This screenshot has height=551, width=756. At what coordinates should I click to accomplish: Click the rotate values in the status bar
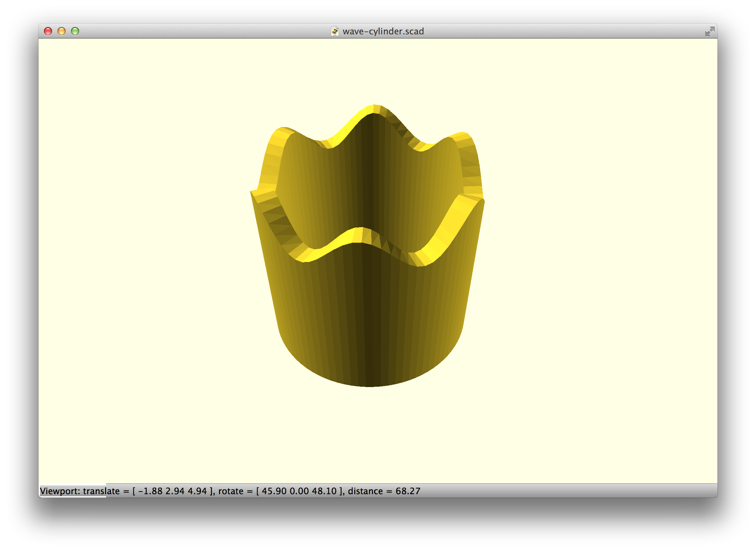pyautogui.click(x=299, y=491)
